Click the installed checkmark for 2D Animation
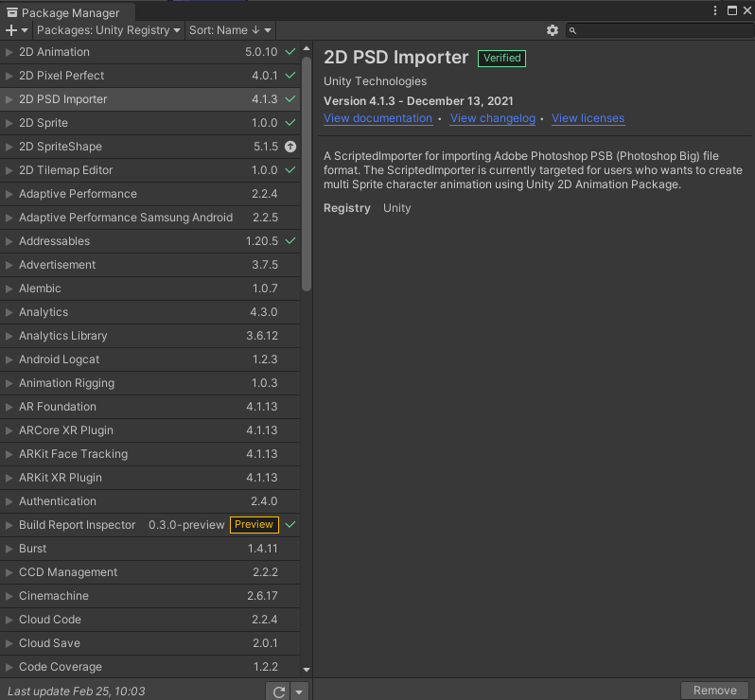The width and height of the screenshot is (755, 700). pyautogui.click(x=290, y=51)
